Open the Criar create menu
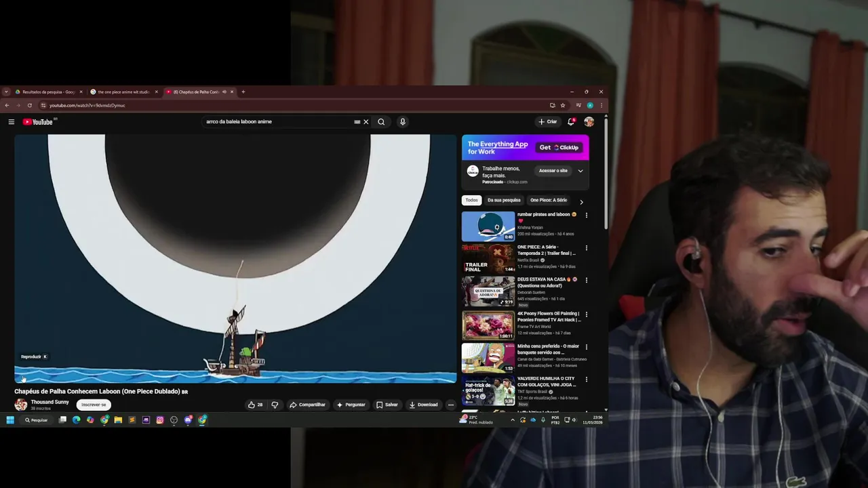 pyautogui.click(x=548, y=122)
